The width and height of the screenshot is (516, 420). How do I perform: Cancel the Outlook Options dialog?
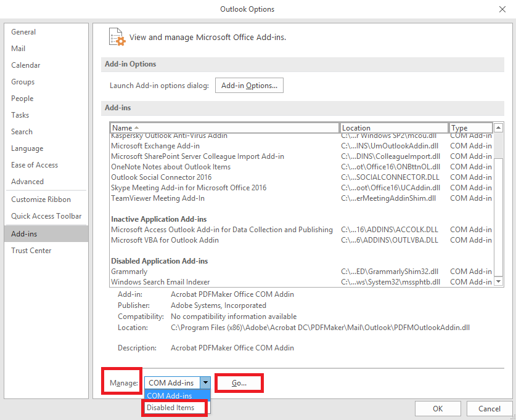point(489,408)
